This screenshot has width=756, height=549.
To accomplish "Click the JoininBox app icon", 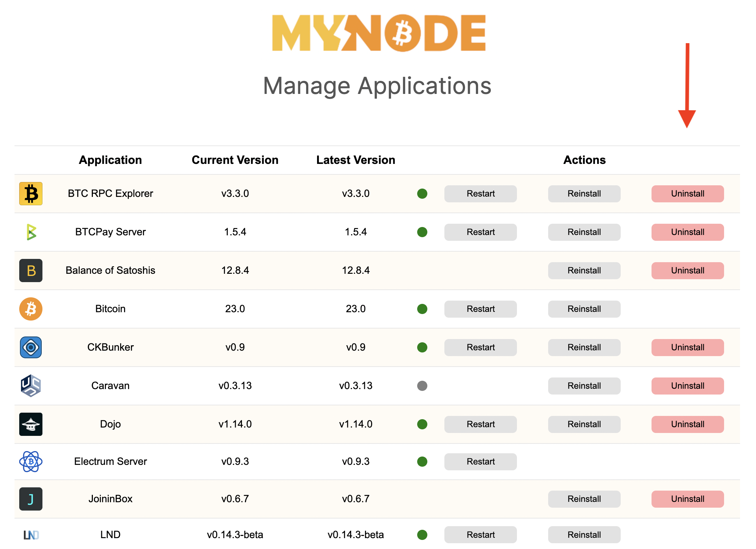I will pos(31,499).
